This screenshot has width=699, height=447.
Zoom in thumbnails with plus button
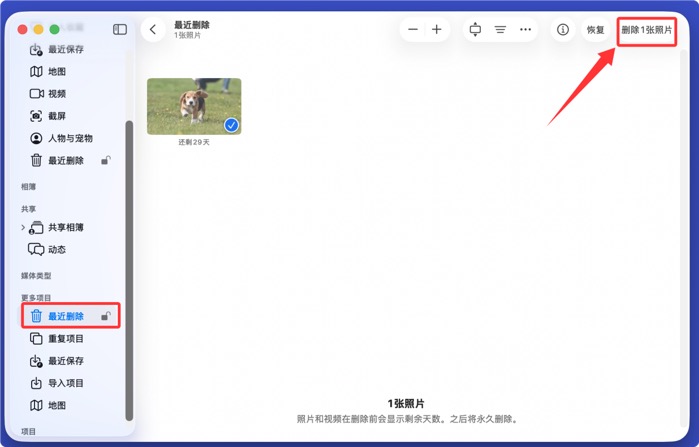(x=437, y=30)
